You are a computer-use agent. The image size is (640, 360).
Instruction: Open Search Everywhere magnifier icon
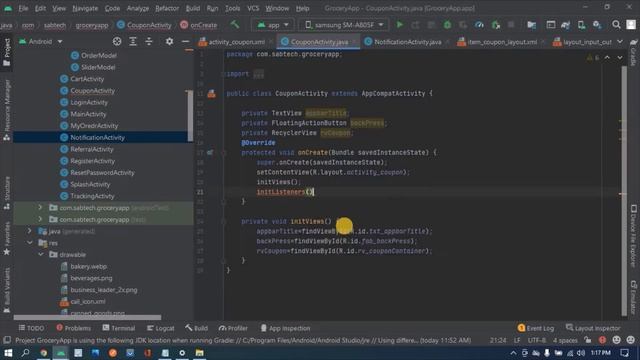[x=616, y=25]
